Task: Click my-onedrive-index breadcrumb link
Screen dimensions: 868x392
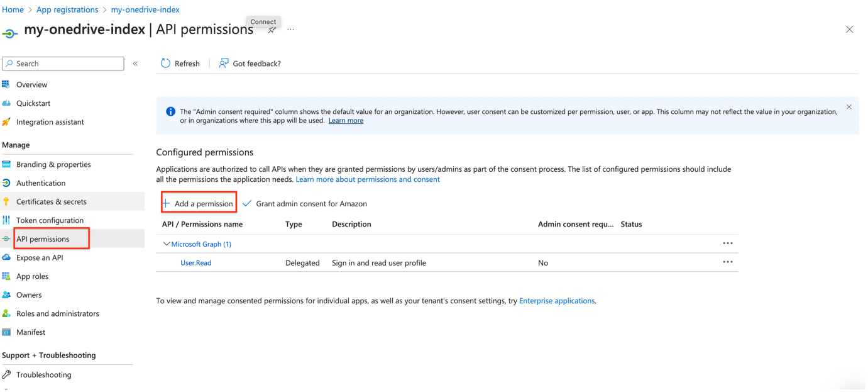Action: coord(145,9)
